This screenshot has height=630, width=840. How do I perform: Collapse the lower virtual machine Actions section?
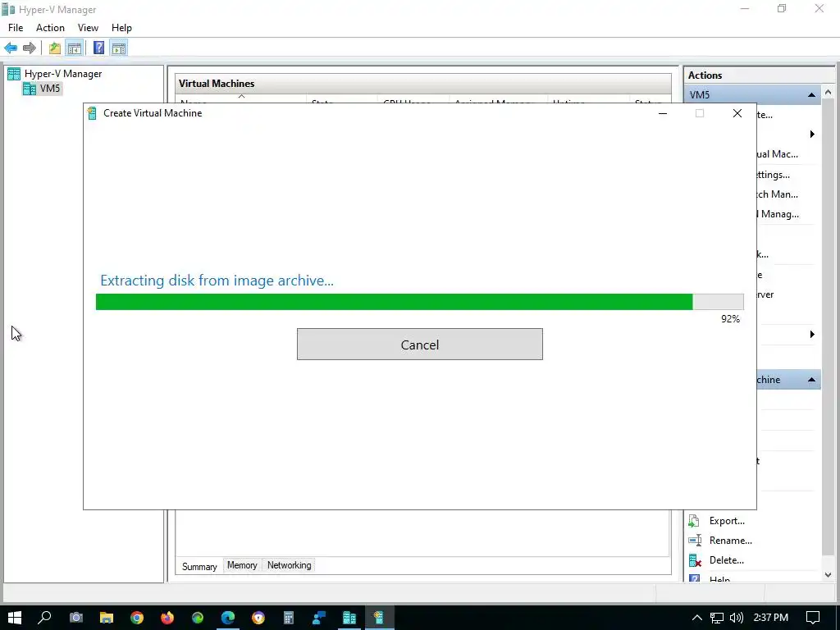[x=811, y=380]
